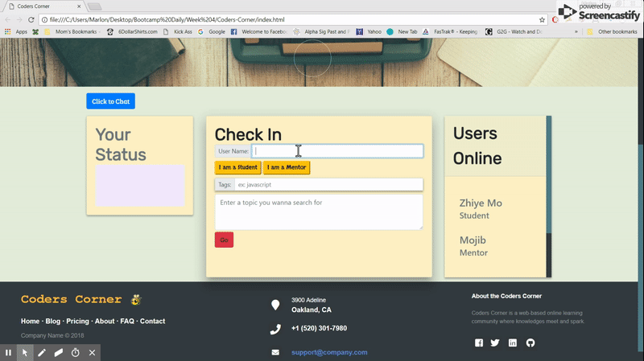Click Mojib in Users Online list

(473, 240)
